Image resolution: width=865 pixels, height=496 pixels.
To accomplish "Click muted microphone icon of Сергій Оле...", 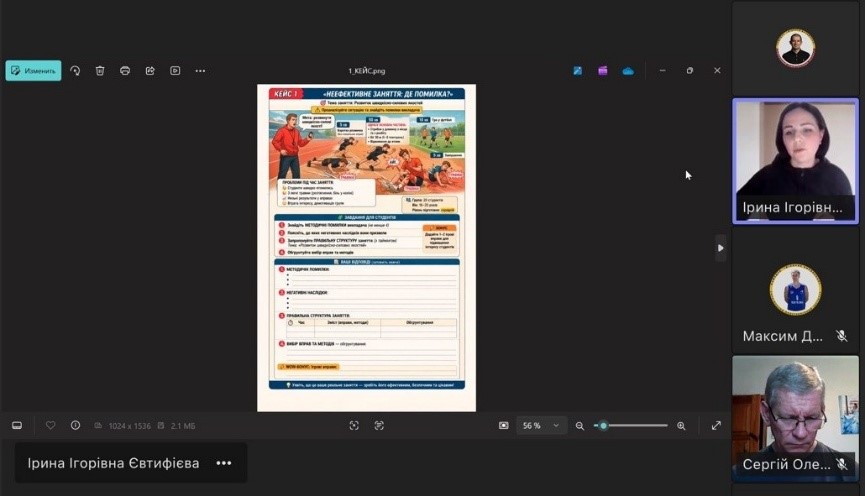I will click(841, 465).
